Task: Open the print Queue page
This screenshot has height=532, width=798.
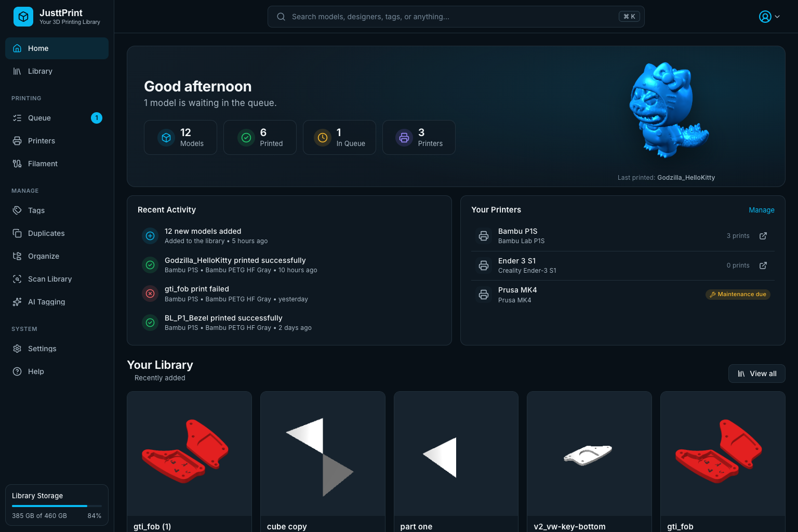Action: click(x=57, y=118)
